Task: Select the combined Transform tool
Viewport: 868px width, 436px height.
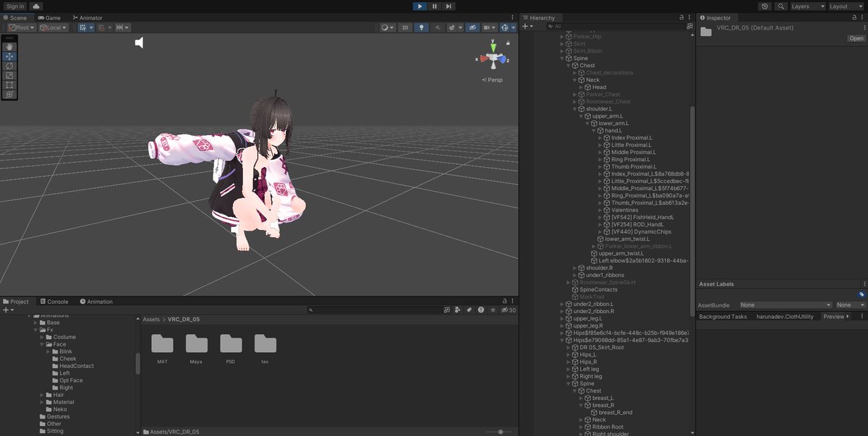Action: [9, 94]
